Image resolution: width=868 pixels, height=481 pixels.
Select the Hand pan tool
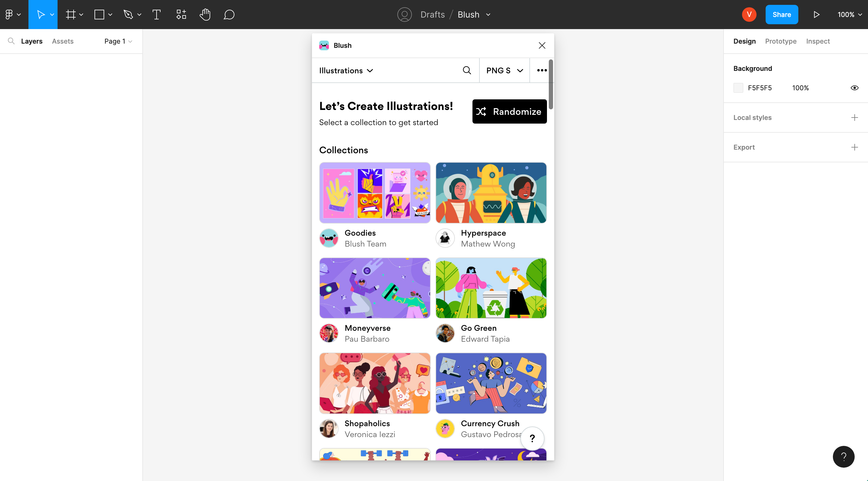pyautogui.click(x=205, y=14)
